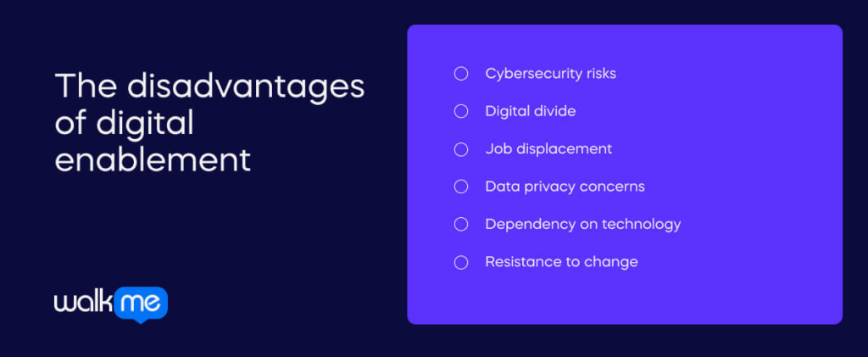Click the Cybersecurity risks text

pyautogui.click(x=550, y=74)
